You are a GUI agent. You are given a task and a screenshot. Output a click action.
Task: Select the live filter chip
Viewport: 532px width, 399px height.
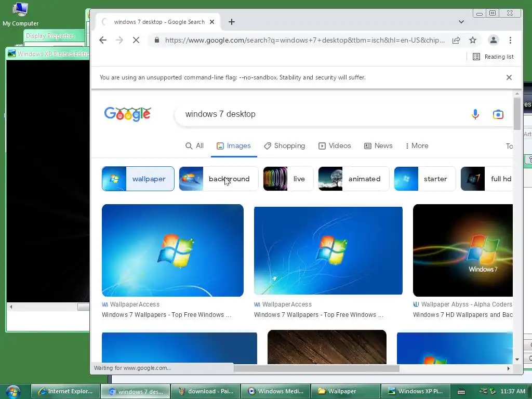[288, 179]
